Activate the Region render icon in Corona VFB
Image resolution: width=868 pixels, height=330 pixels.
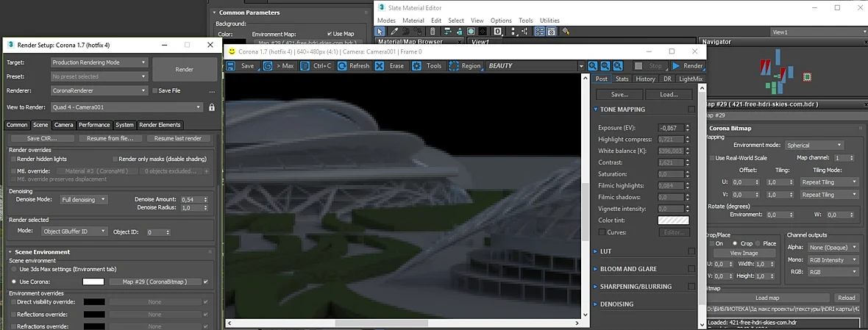[453, 65]
